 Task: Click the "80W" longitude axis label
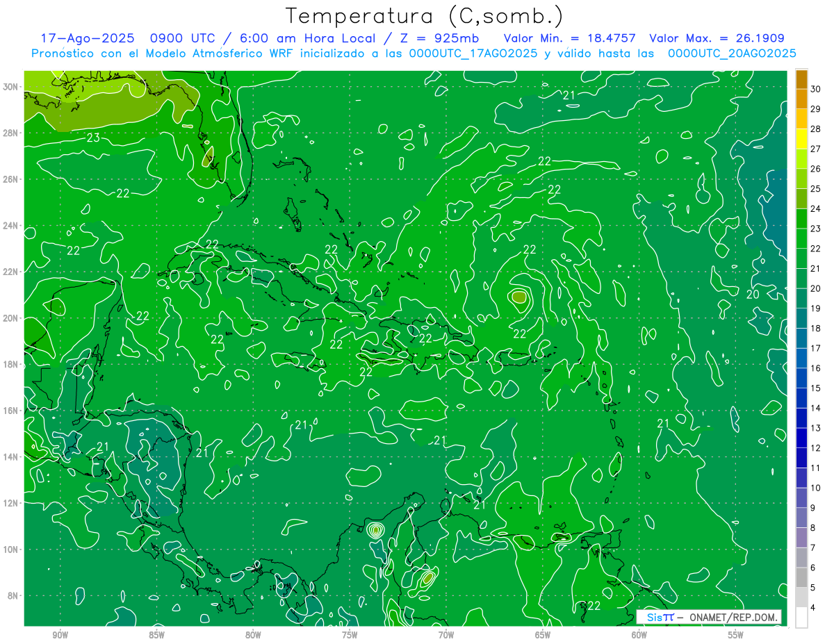[253, 635]
